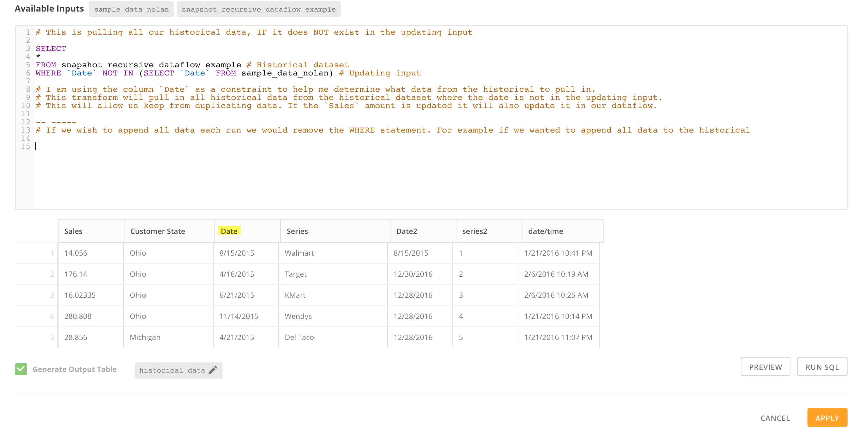Click the Series column header

click(297, 231)
